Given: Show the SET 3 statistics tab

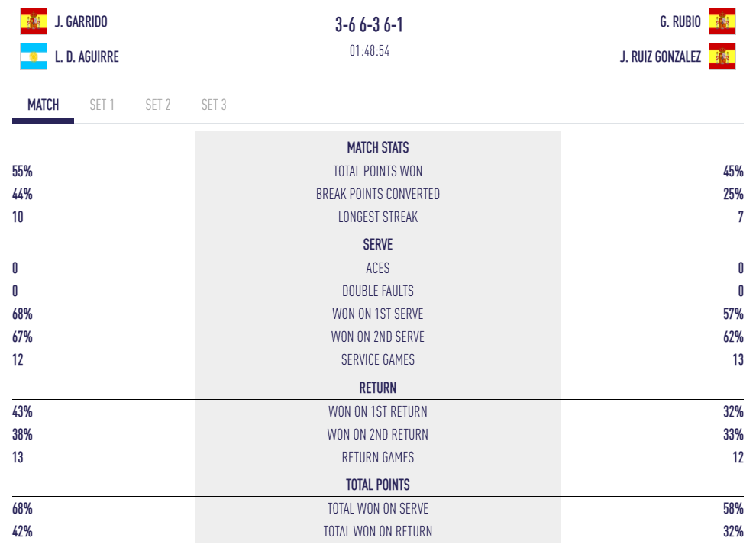Looking at the screenshot, I should coord(214,105).
